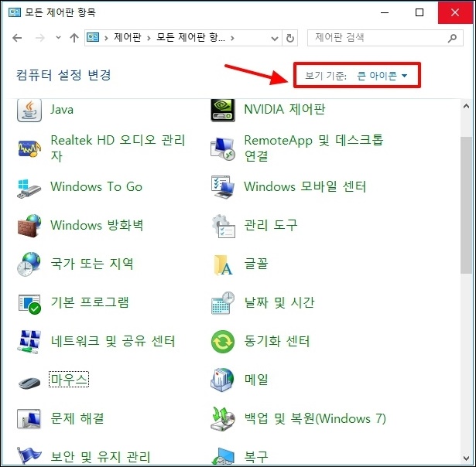The height and width of the screenshot is (467, 476).
Task: Click the green sync center icon
Action: point(223,342)
